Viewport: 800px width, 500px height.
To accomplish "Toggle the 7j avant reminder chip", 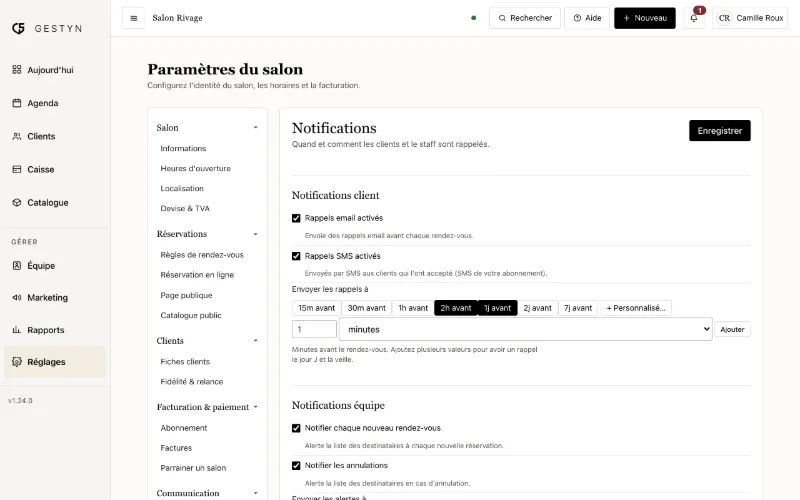I will [x=578, y=308].
